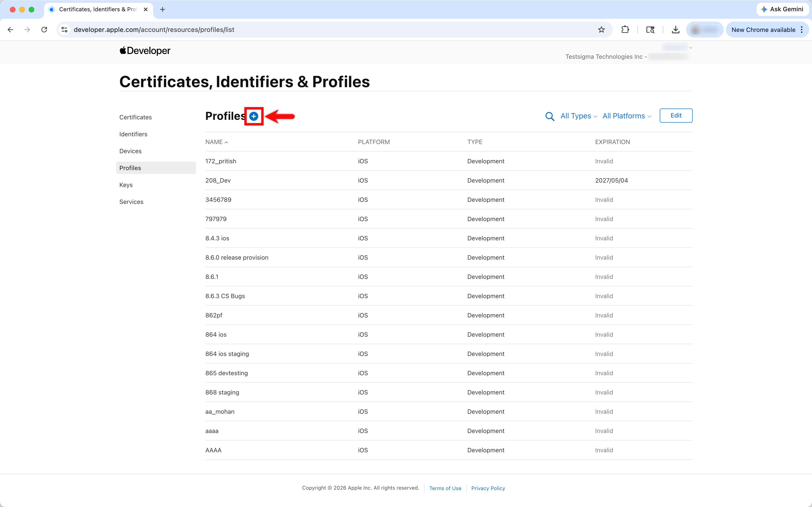812x507 pixels.
Task: Open the 864 ios profile row
Action: pyautogui.click(x=449, y=335)
